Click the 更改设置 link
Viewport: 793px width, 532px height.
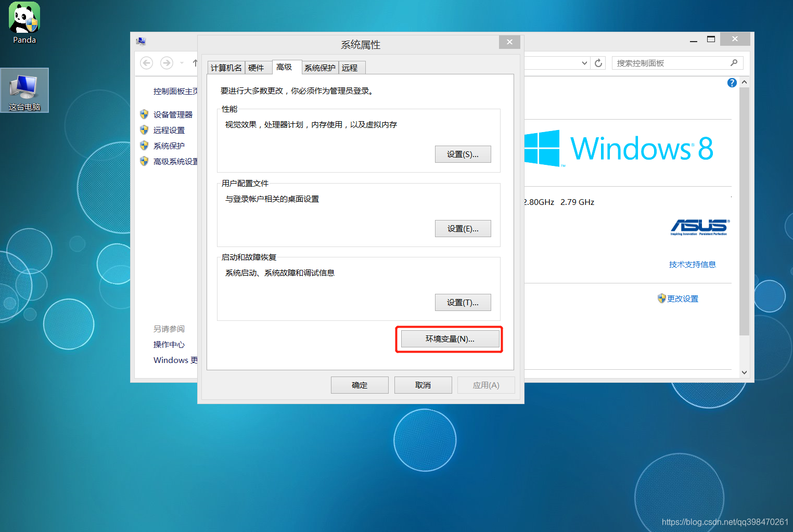pos(683,299)
